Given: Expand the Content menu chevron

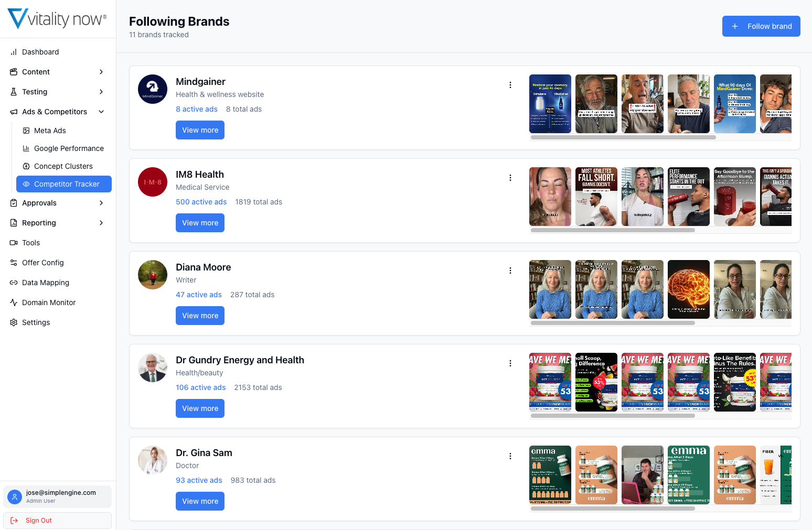Looking at the screenshot, I should 101,72.
